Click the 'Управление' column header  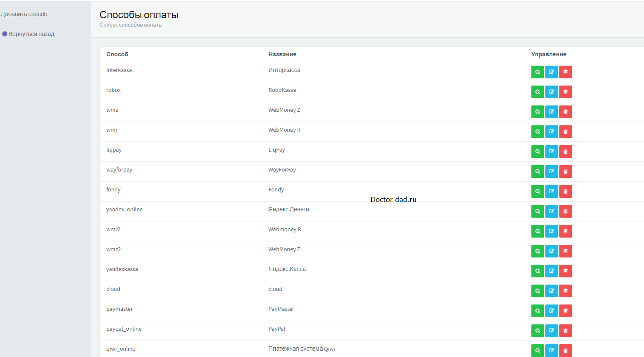click(x=549, y=54)
